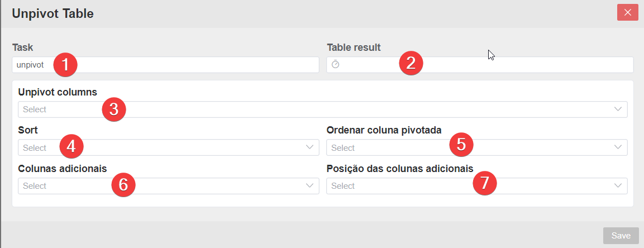Screen dimensions: 644x248
Task: Expand Posição das colunas adicionais chevron
Action: click(x=618, y=185)
